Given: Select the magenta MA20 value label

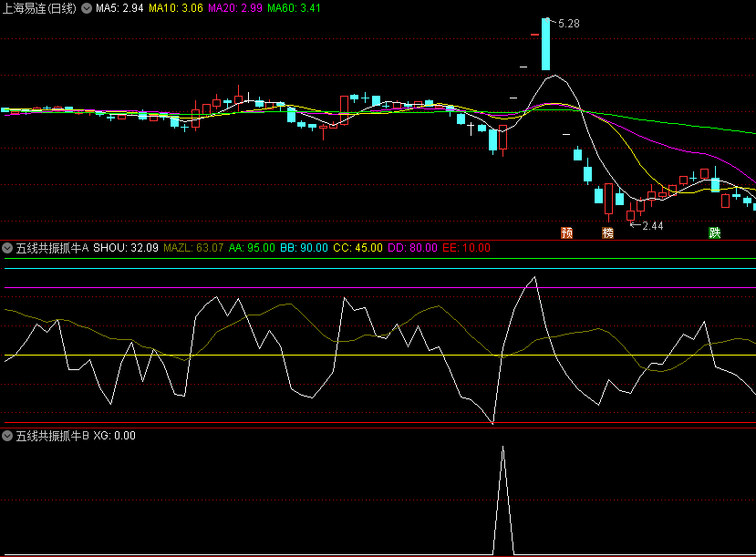Looking at the screenshot, I should tap(234, 8).
